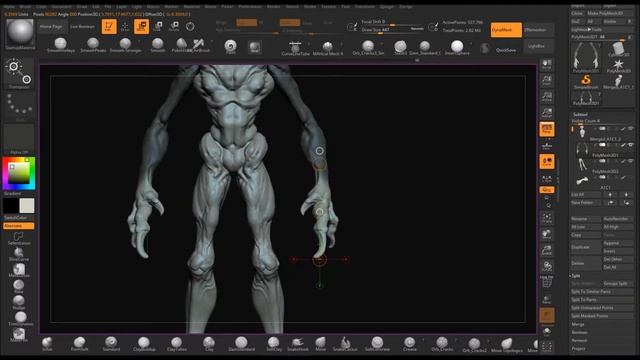This screenshot has height=360, width=640.
Task: Open the Preferences menu
Action: (250, 7)
